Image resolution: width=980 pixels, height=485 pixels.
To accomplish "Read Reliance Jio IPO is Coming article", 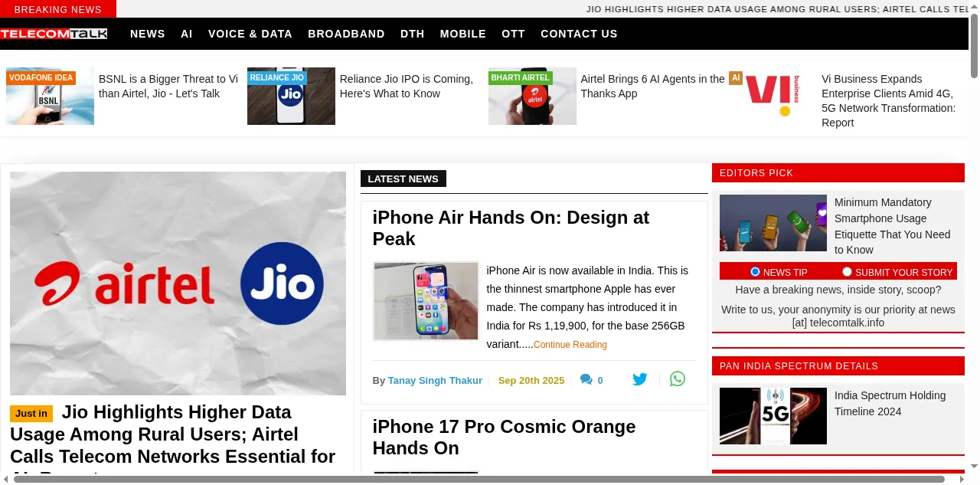I will (x=407, y=86).
